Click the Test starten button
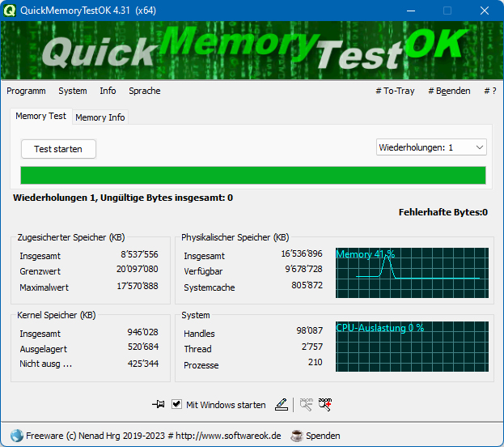Screen dimensions: 504x447 click(58, 149)
